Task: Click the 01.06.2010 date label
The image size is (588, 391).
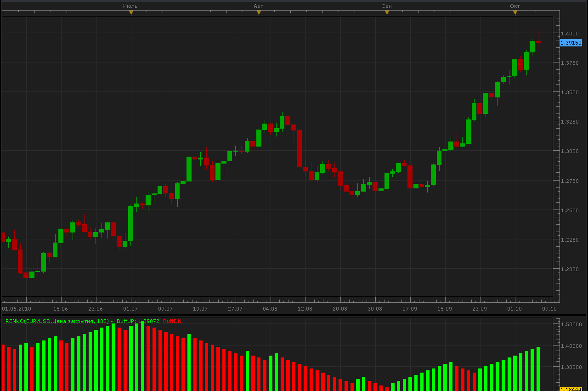Action: tap(17, 309)
